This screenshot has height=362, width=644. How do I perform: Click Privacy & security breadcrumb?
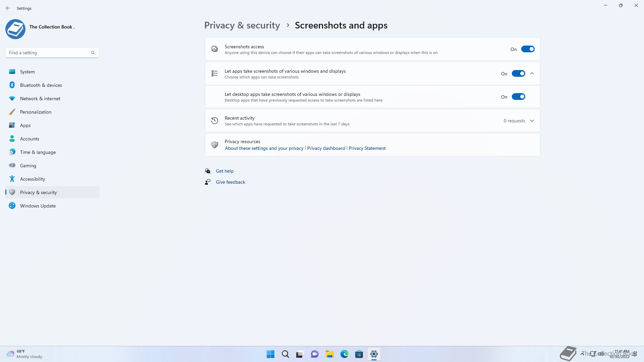click(x=242, y=25)
